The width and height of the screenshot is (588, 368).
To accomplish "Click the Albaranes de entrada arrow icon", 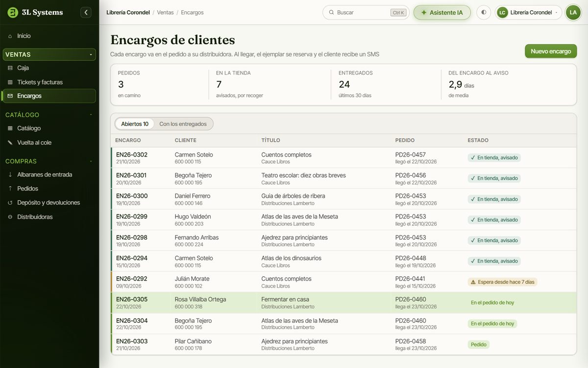I will (10, 174).
